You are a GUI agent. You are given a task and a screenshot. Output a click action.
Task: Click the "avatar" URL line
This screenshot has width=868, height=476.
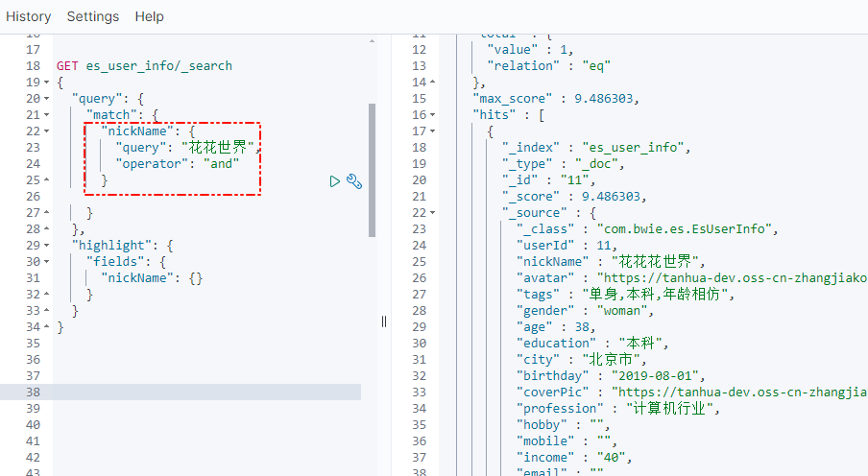tap(692, 278)
